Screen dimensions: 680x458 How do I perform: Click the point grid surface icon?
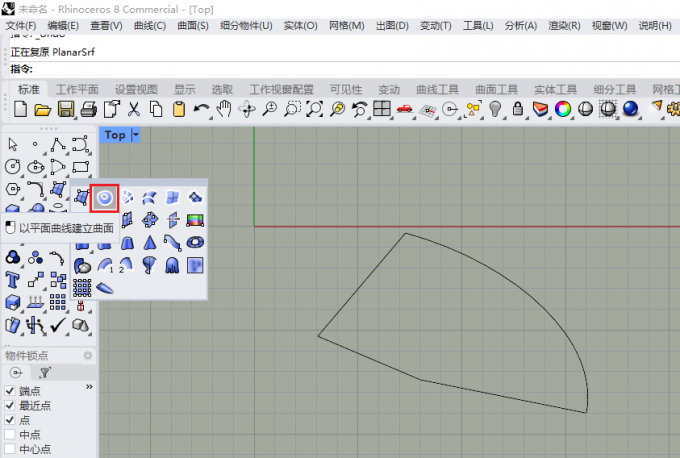(82, 288)
